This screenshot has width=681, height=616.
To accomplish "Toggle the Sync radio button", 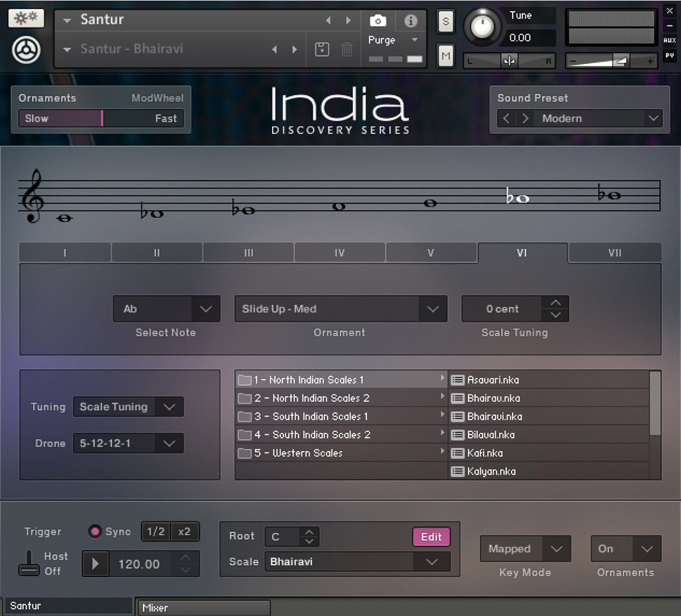I will coord(95,531).
